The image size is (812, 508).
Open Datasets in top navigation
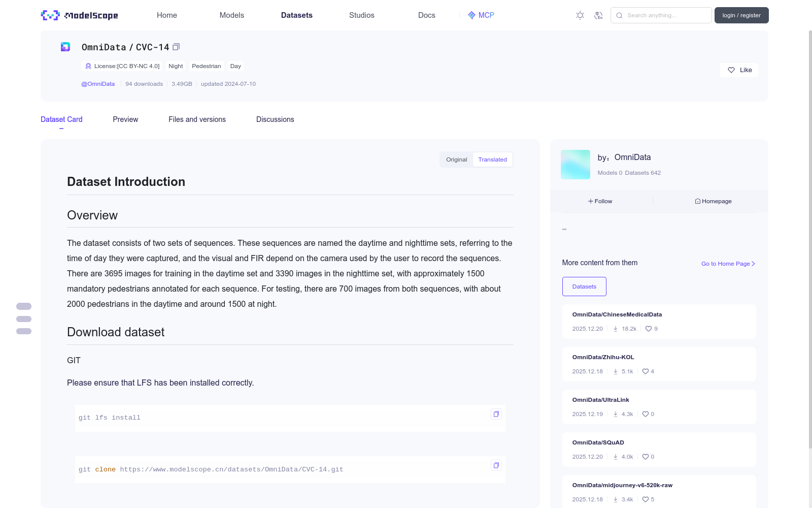click(297, 15)
